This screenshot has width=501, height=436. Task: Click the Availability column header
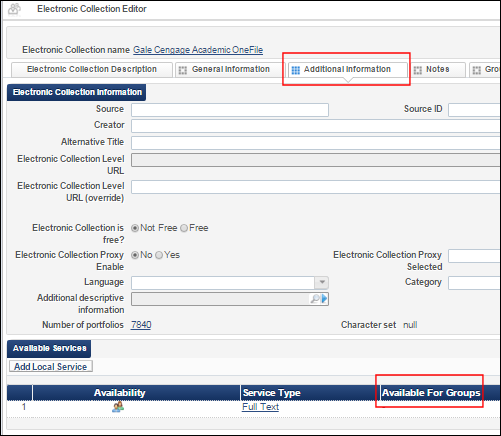136,393
